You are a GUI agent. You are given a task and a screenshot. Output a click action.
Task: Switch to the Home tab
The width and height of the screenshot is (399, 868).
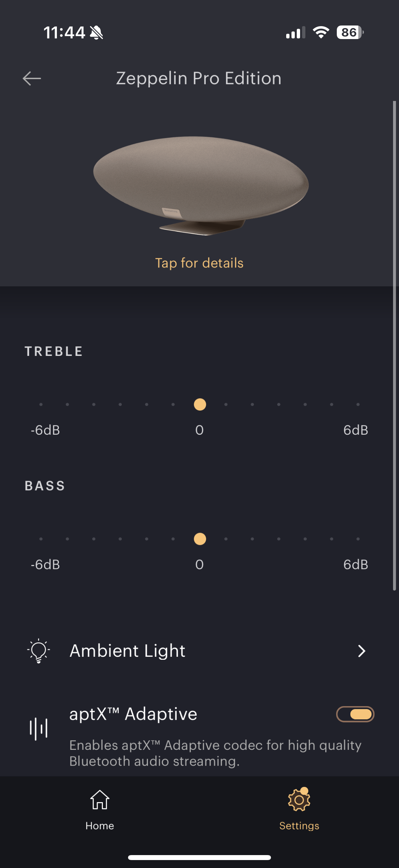(x=100, y=809)
